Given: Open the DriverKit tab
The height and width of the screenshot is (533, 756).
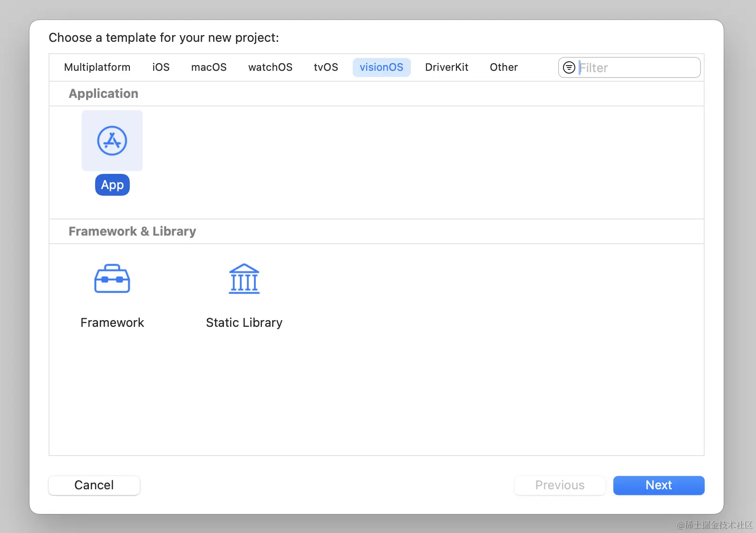Looking at the screenshot, I should (446, 67).
